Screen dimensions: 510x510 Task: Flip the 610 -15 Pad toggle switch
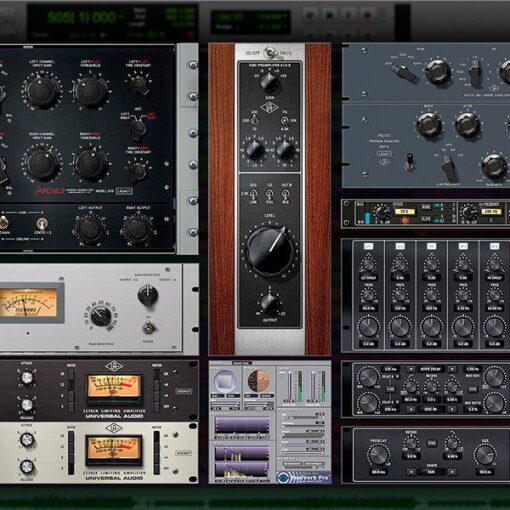269,194
